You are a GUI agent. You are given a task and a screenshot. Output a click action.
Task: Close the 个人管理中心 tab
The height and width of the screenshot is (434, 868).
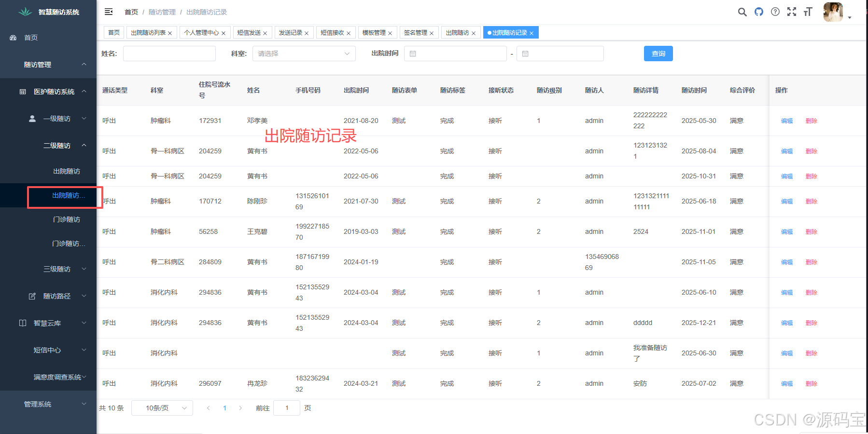tap(224, 33)
